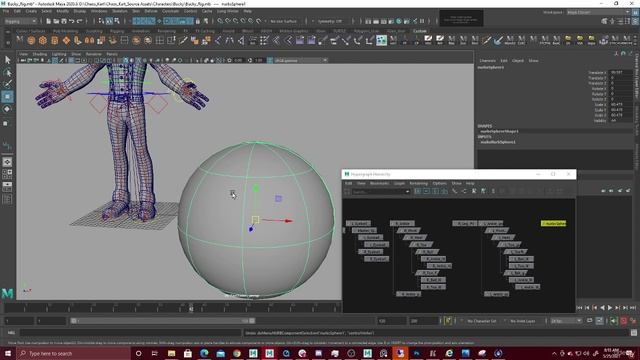Click the orange polygon cube shelf icon
640x360 pixels.
(x=43, y=40)
